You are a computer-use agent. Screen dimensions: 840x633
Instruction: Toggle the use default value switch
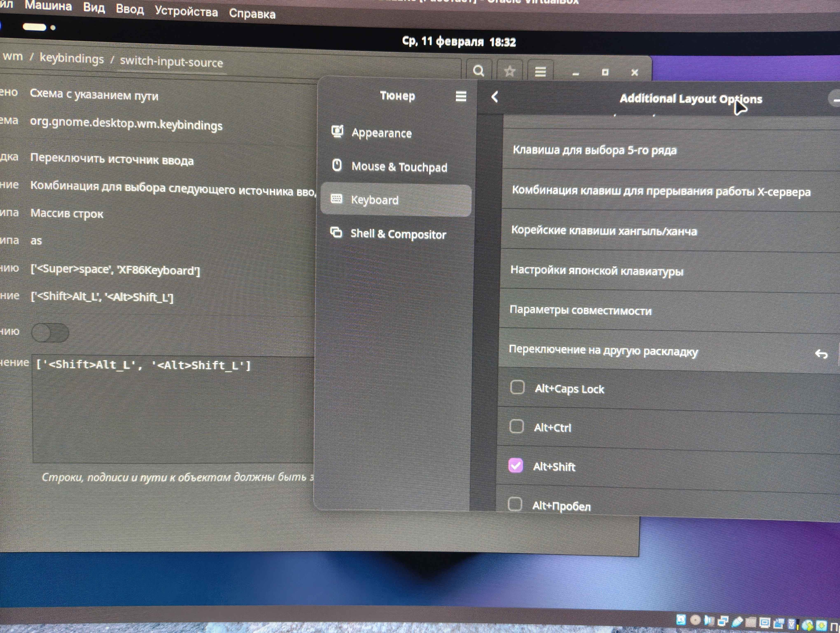(50, 332)
